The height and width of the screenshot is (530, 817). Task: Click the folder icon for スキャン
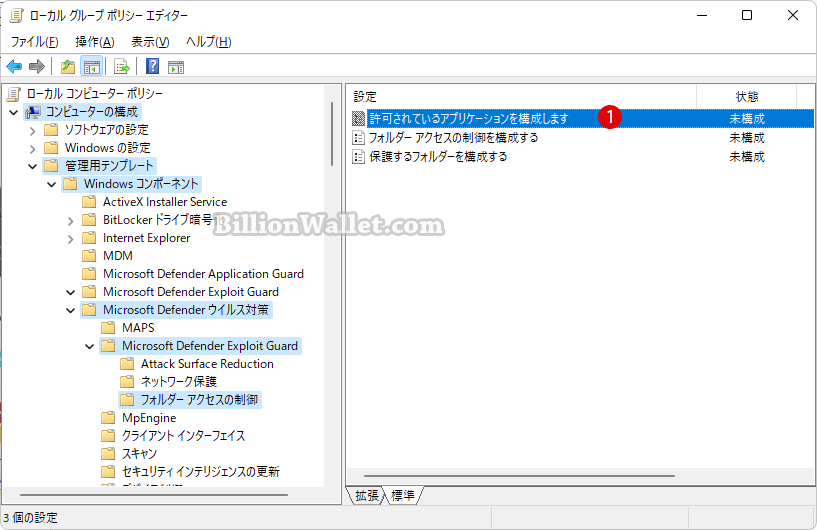point(108,454)
